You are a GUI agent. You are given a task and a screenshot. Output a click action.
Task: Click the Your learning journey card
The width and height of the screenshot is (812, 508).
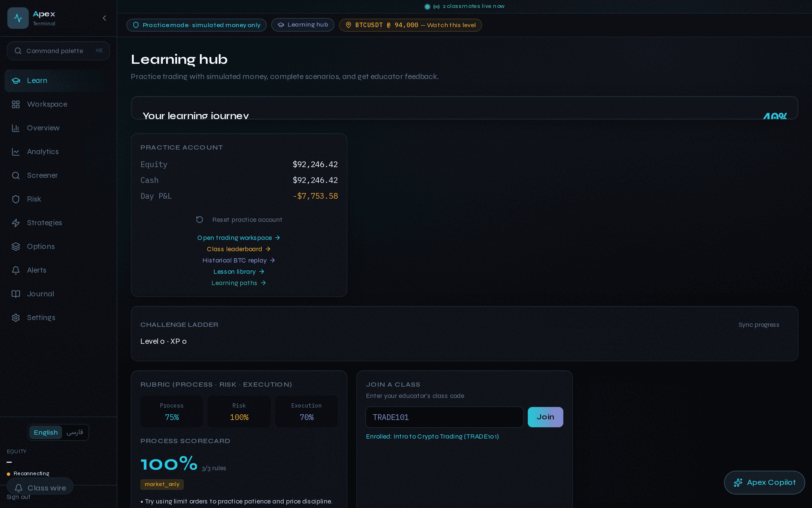[x=464, y=108]
